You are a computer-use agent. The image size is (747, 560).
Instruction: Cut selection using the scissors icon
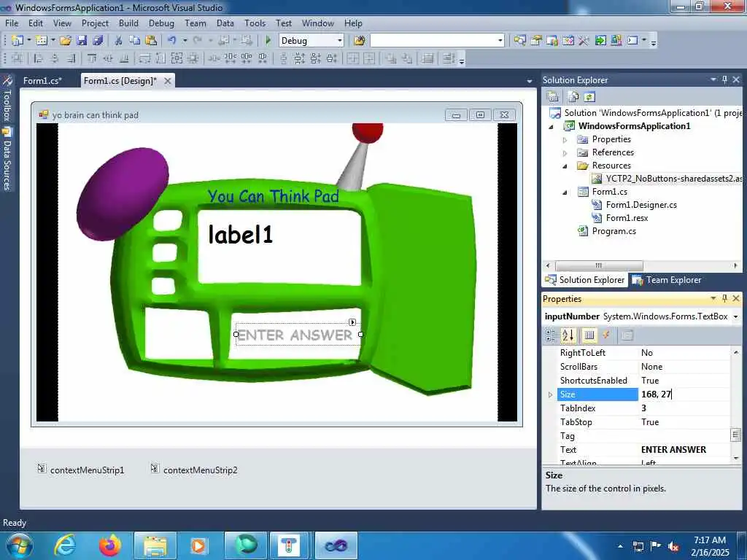[119, 41]
